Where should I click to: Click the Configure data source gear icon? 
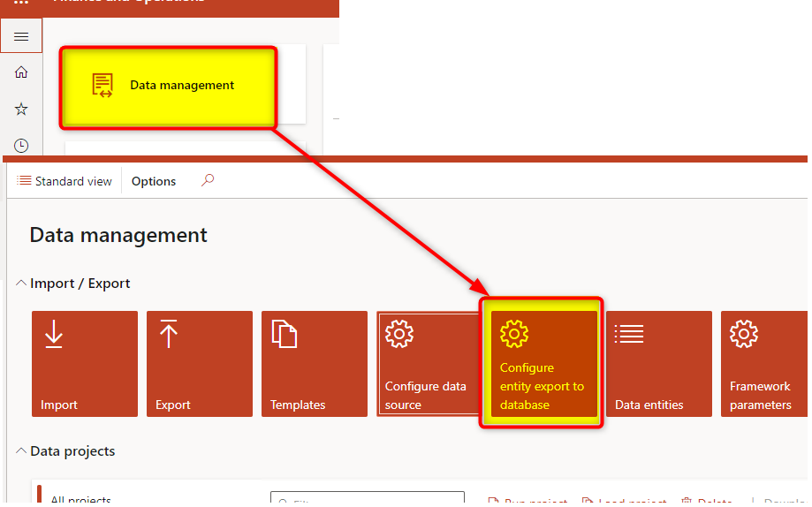[x=399, y=334]
